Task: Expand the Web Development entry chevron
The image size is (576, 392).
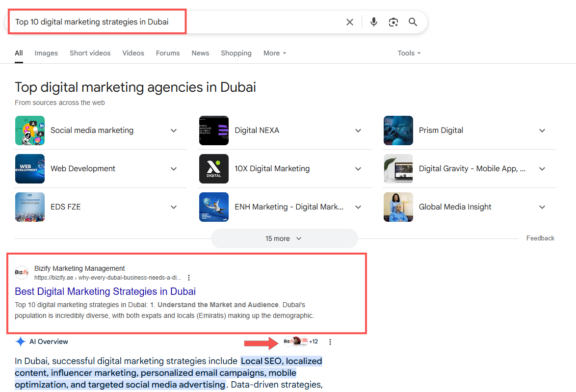Action: [x=174, y=169]
